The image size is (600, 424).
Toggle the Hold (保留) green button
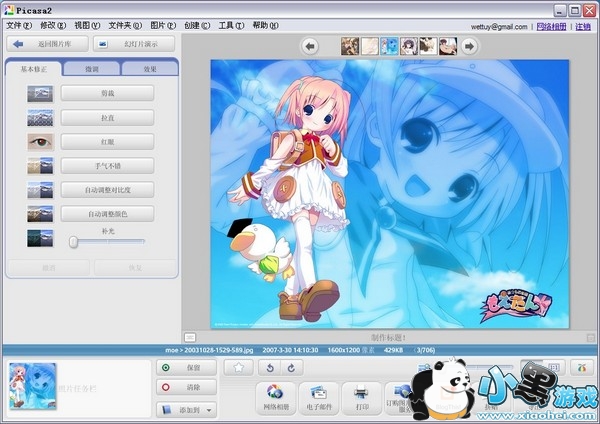click(185, 368)
